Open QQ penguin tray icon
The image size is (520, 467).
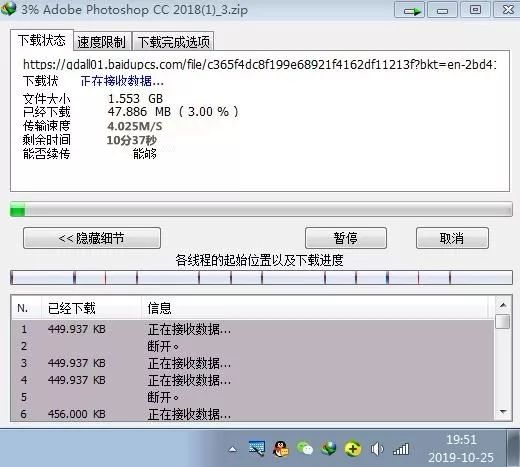pyautogui.click(x=281, y=449)
